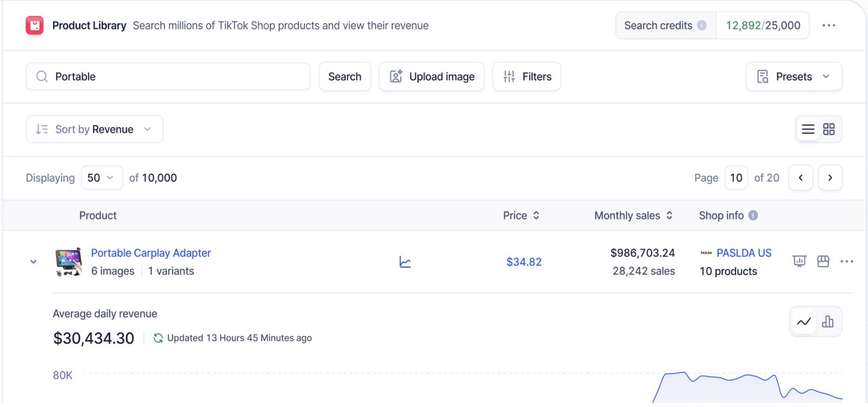Click the 1 variants text
The height and width of the screenshot is (407, 868).
[x=171, y=271]
